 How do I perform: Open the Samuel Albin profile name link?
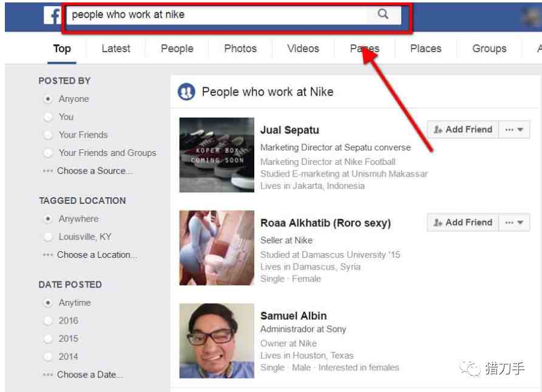(294, 316)
